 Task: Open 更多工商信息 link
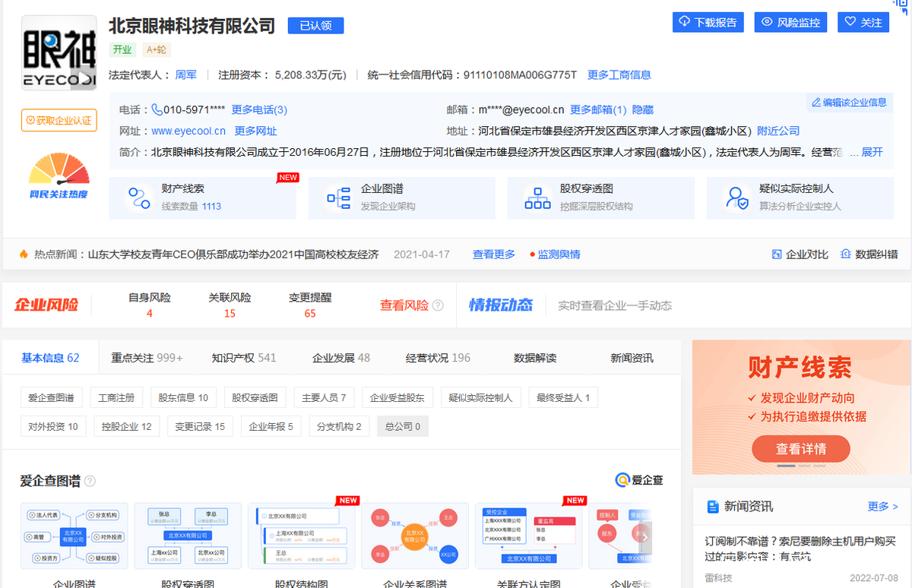pyautogui.click(x=619, y=74)
